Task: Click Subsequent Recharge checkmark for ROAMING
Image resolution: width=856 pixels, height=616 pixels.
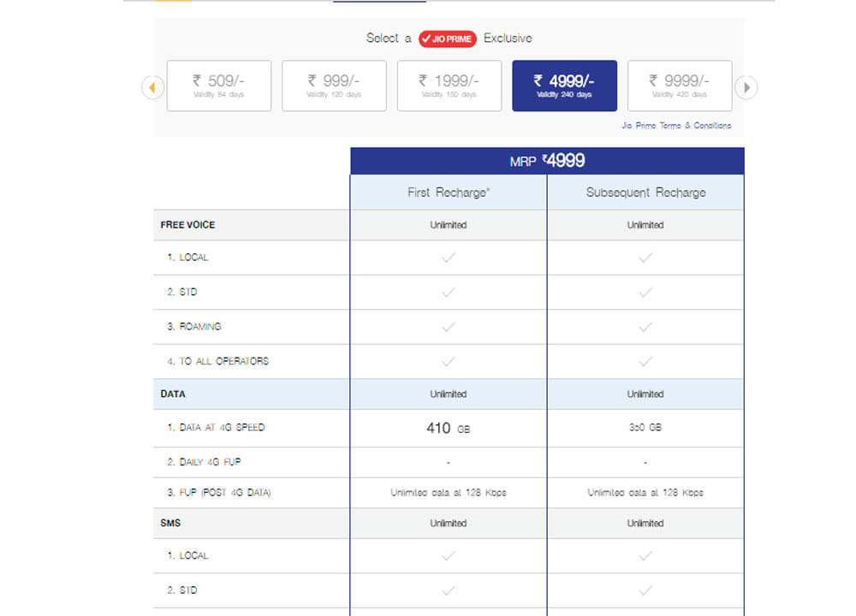Action: pyautogui.click(x=645, y=327)
